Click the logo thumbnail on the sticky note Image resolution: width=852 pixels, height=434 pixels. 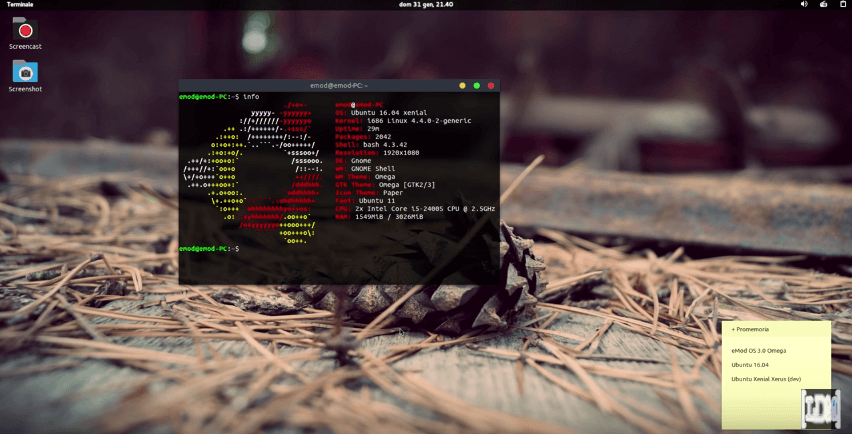point(820,408)
